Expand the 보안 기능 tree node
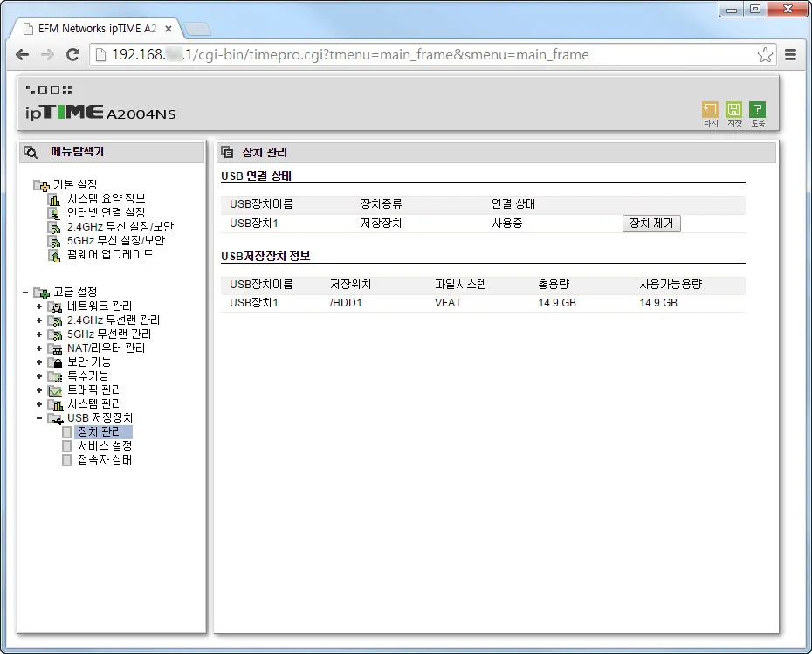The height and width of the screenshot is (654, 812). pos(39,362)
